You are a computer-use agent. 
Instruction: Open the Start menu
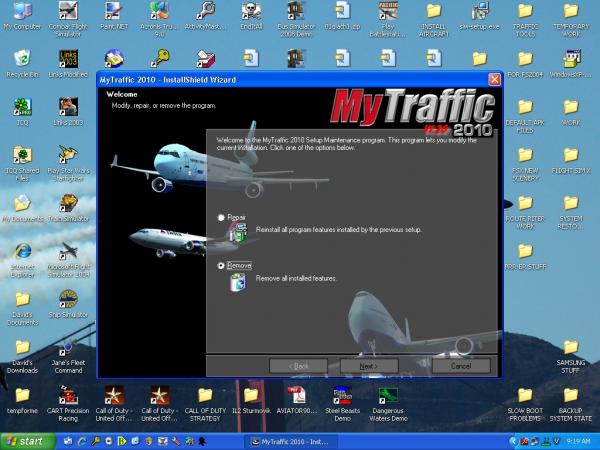(27, 441)
